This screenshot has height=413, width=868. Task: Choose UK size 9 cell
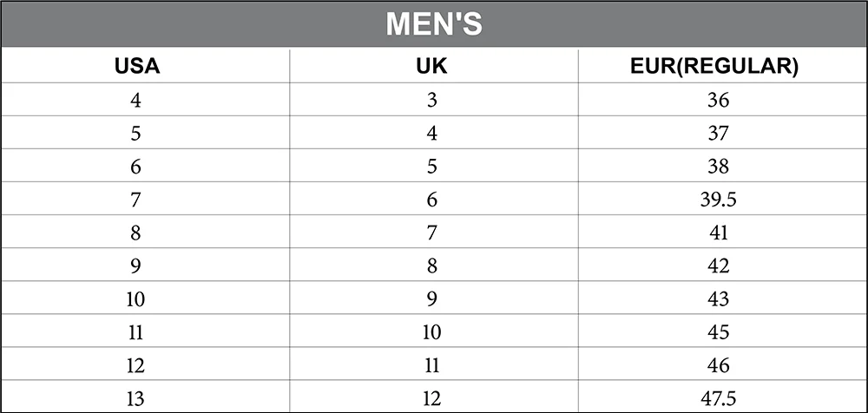pyautogui.click(x=431, y=299)
